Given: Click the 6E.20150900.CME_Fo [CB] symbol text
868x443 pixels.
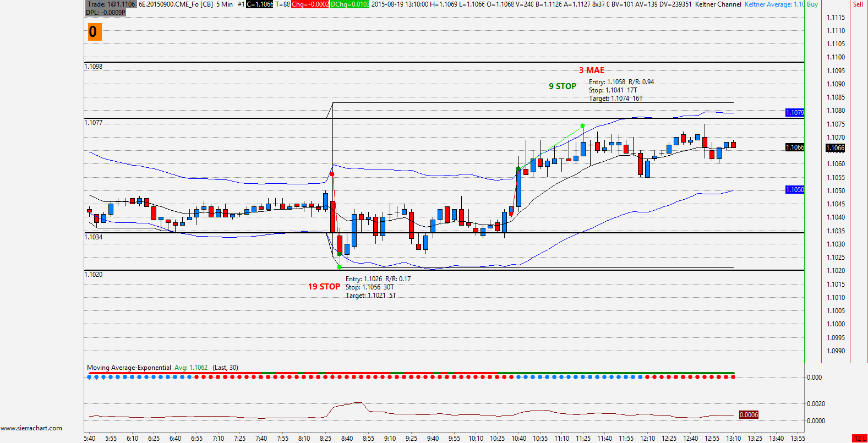Looking at the screenshot, I should pos(176,4).
